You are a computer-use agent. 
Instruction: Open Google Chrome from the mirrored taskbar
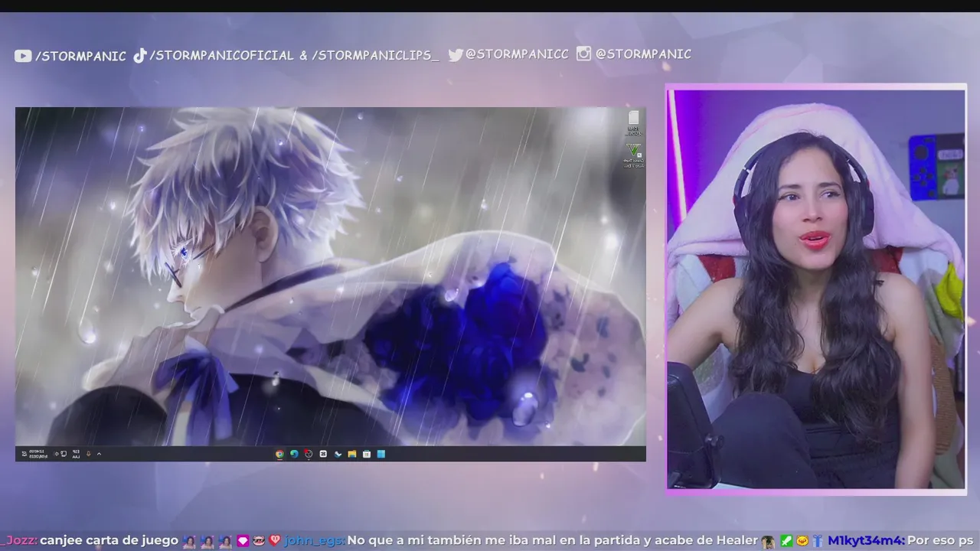coord(279,454)
